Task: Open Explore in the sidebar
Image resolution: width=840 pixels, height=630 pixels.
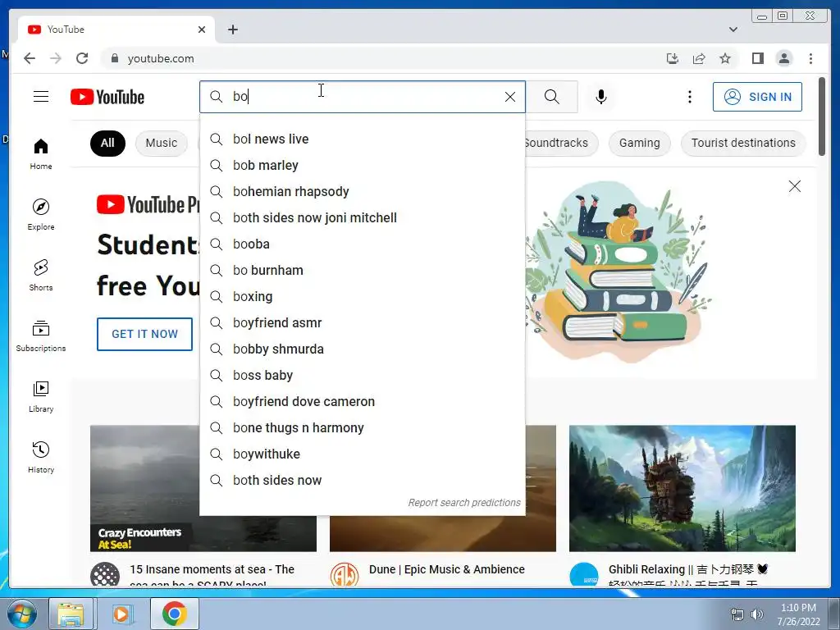Action: pyautogui.click(x=41, y=214)
